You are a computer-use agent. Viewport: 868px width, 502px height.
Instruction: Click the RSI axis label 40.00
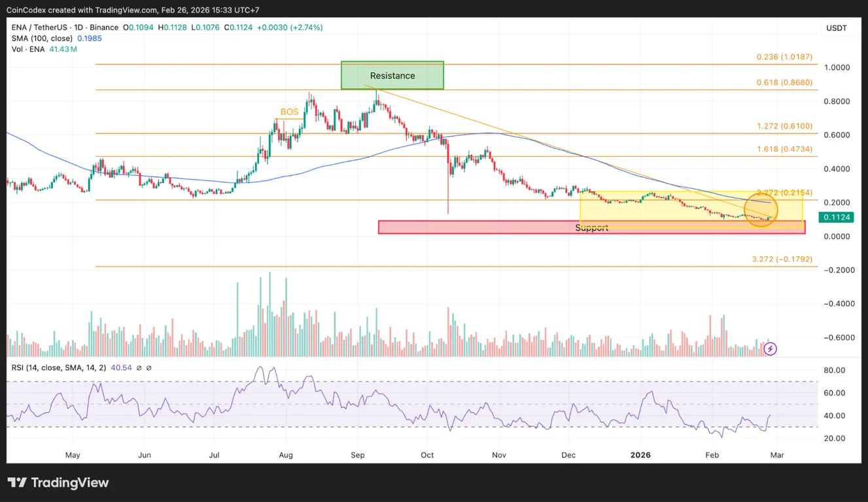click(835, 416)
